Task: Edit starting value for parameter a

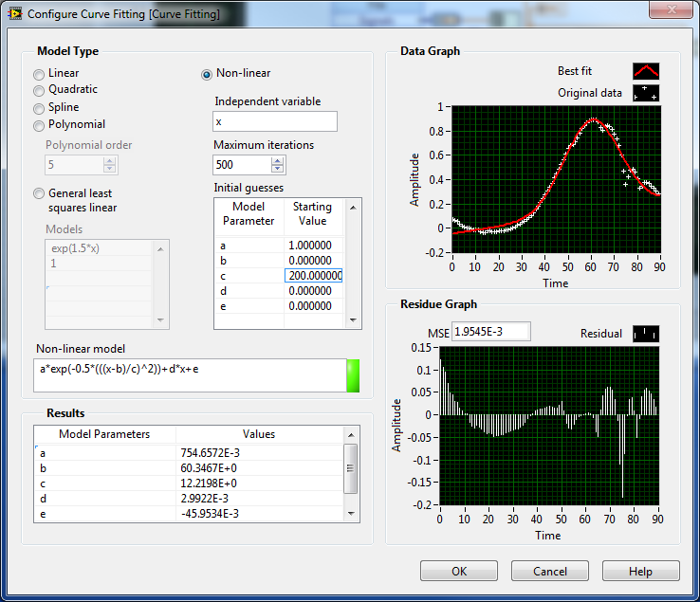Action: (x=313, y=246)
